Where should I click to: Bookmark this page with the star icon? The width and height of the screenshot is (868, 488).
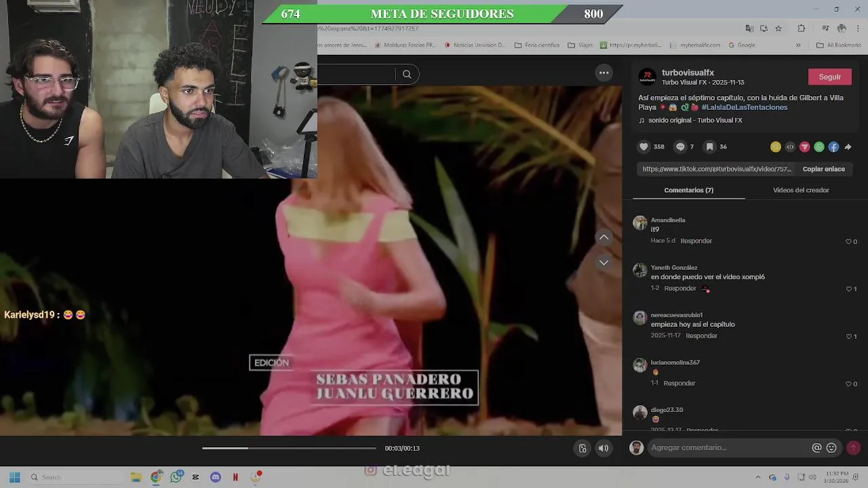[778, 28]
